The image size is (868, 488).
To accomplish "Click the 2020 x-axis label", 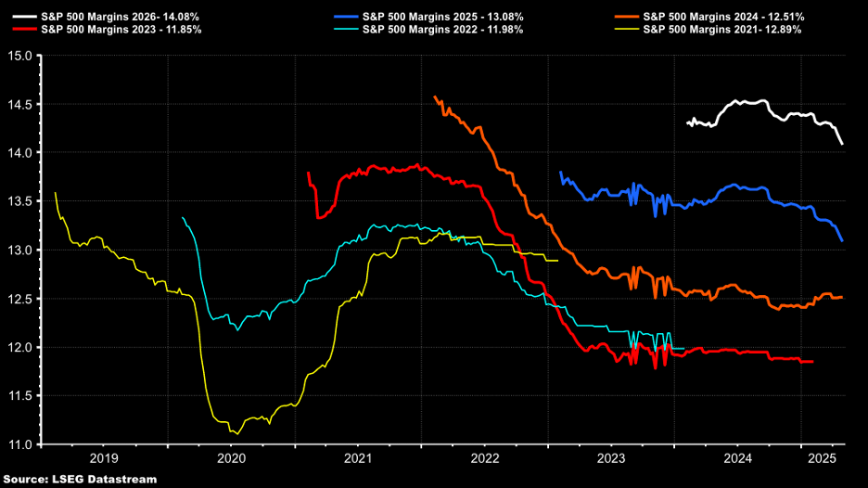I will [x=232, y=458].
